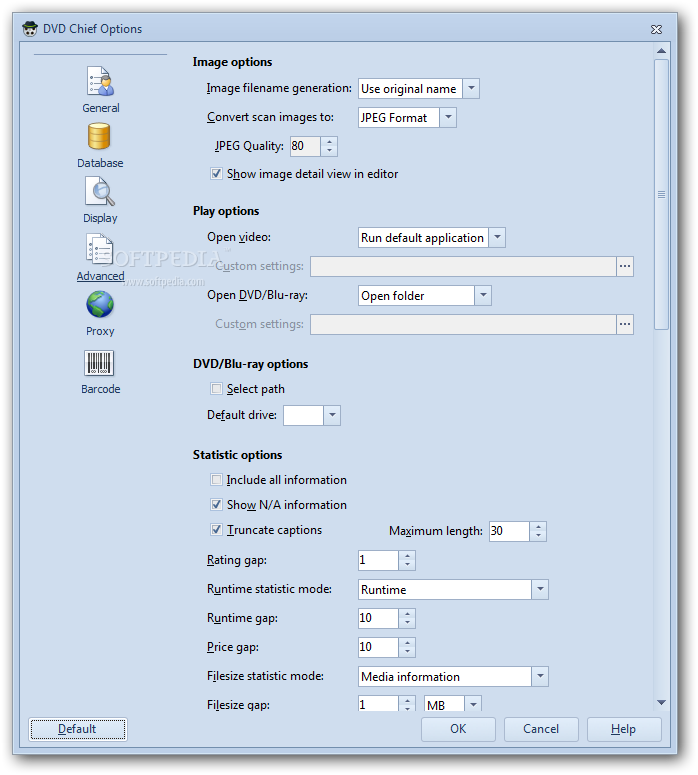
Task: Click the Runtime gap input field
Action: tap(378, 618)
